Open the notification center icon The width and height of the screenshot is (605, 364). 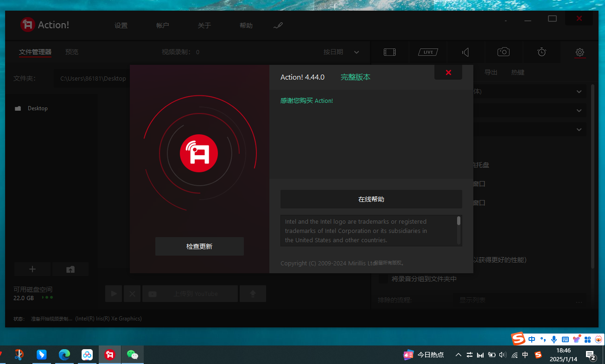(591, 355)
